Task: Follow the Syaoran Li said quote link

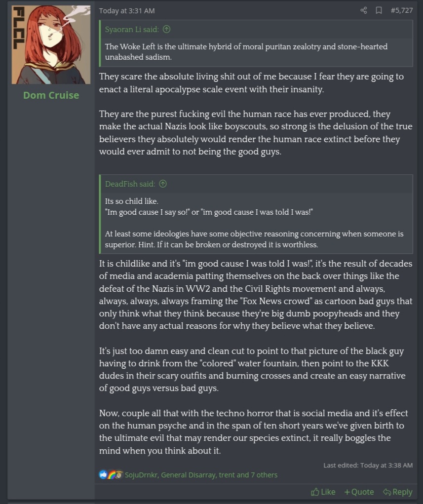Action: pos(132,30)
